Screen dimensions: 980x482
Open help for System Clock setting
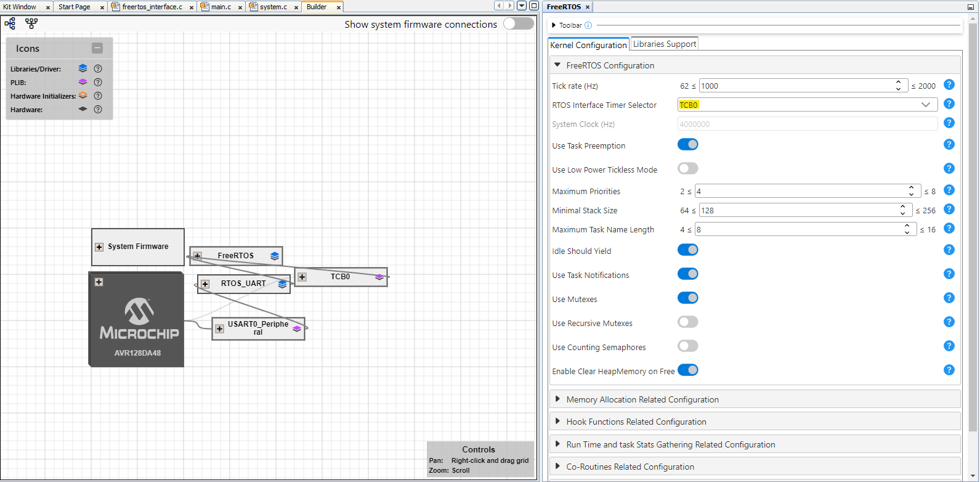click(x=949, y=123)
